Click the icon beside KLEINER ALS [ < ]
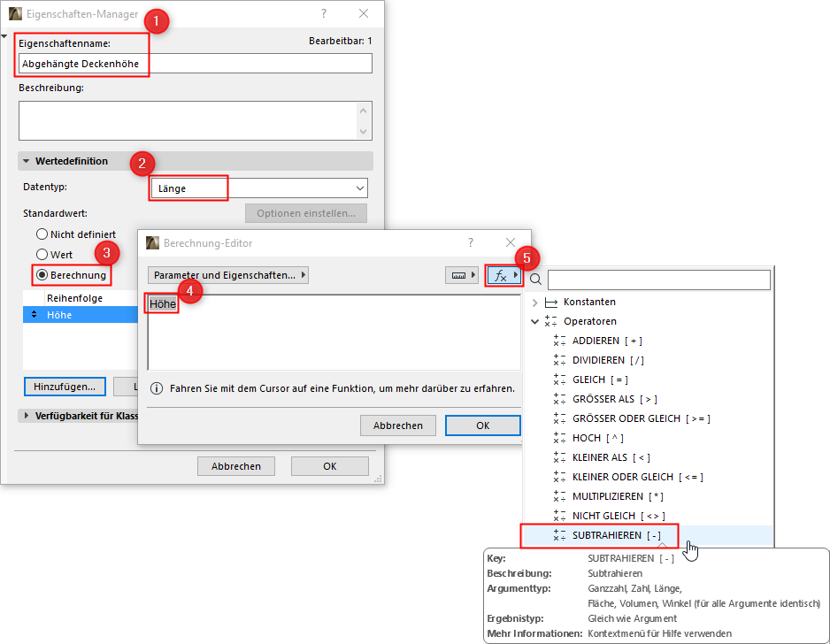The image size is (830, 644). 559,457
